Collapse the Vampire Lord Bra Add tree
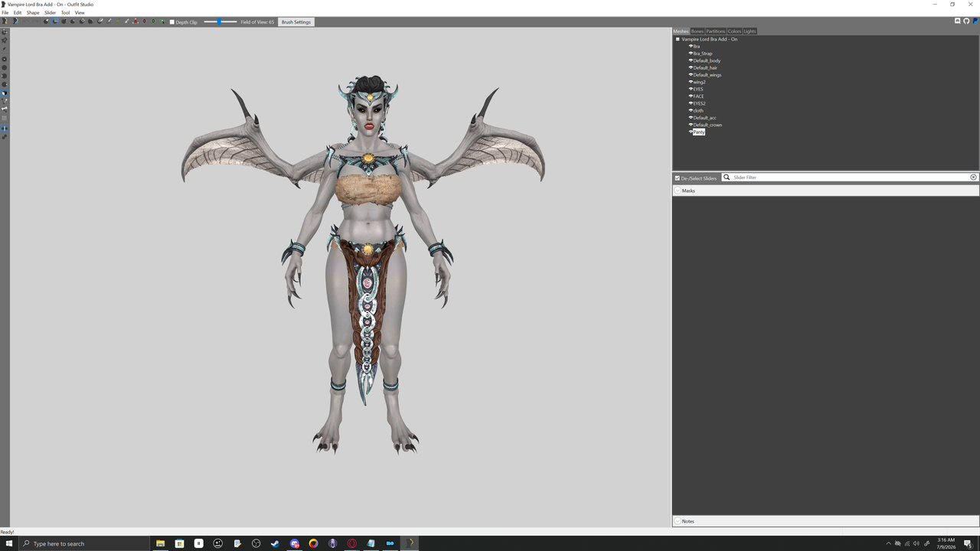 pos(678,39)
